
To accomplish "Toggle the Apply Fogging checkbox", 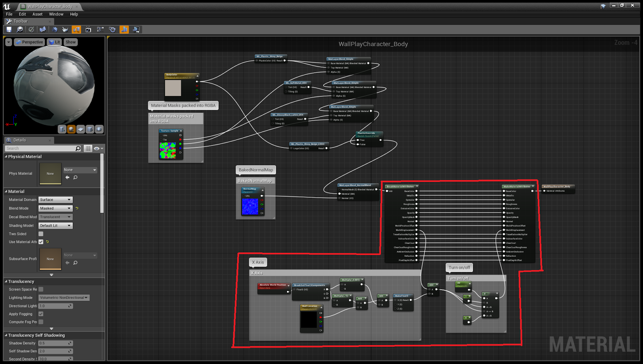I will point(41,314).
